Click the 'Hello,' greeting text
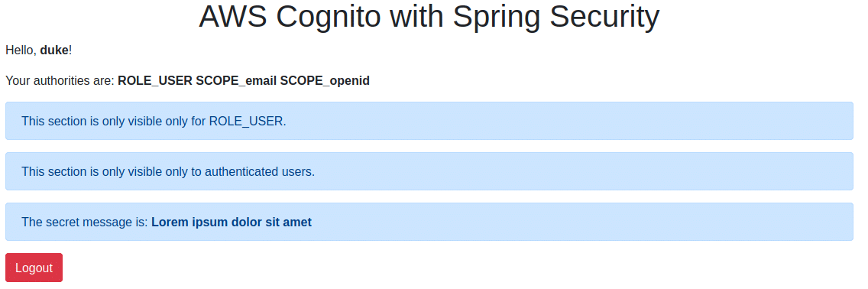This screenshot has height=289, width=868. [21, 50]
